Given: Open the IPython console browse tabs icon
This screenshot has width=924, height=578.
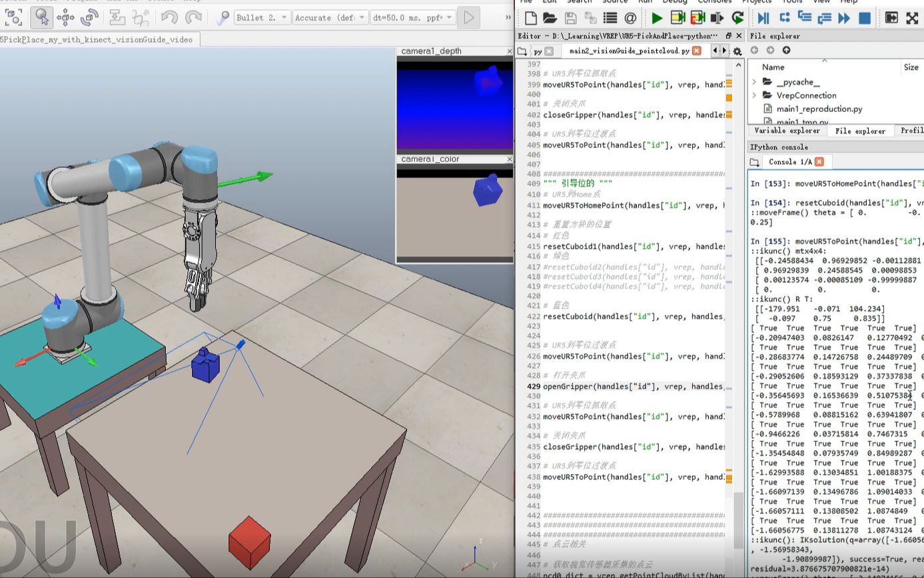Looking at the screenshot, I should (x=754, y=162).
